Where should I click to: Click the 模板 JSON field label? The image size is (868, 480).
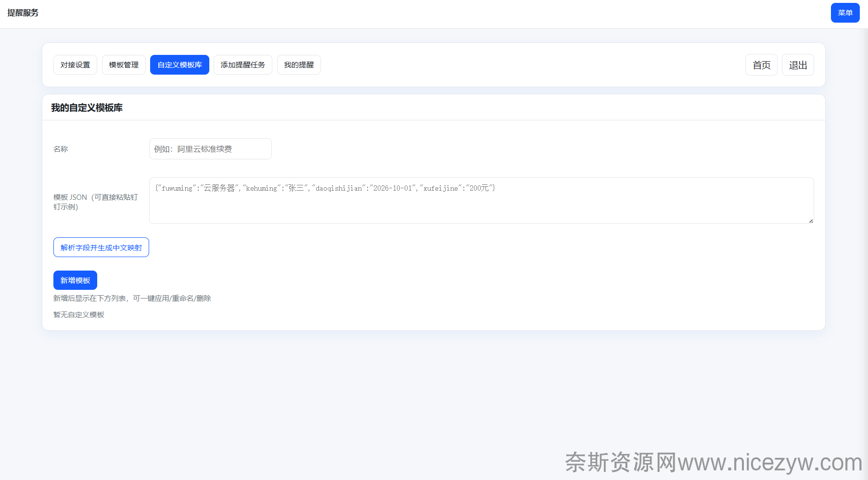[95, 202]
